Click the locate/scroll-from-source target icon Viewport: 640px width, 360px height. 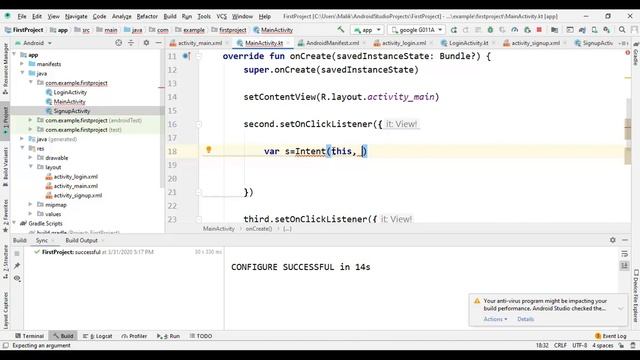pos(118,42)
